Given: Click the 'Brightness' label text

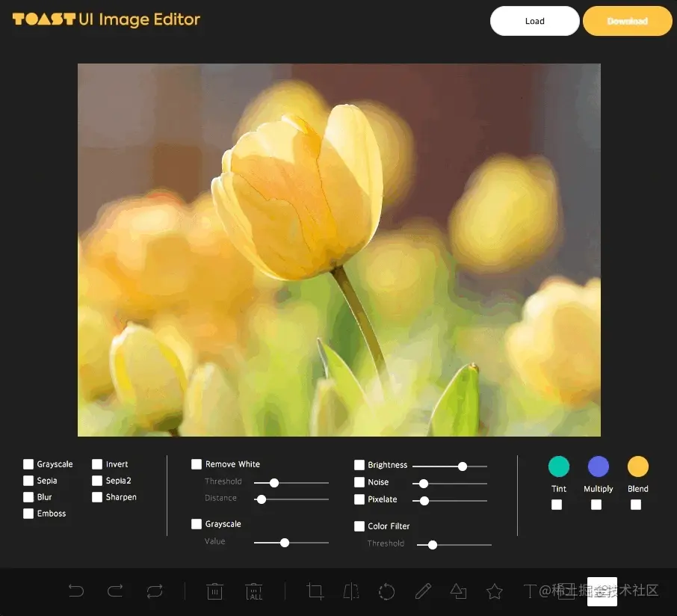Looking at the screenshot, I should [x=387, y=465].
